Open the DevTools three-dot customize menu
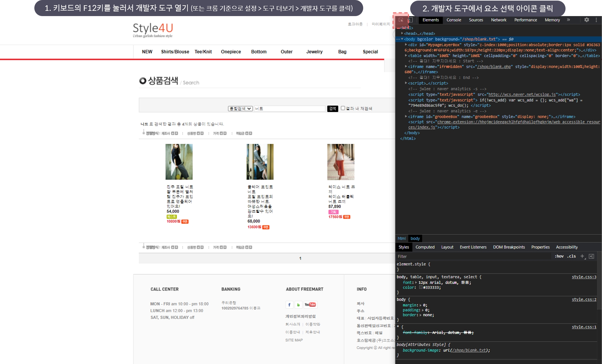The height and width of the screenshot is (364, 602). pyautogui.click(x=596, y=20)
